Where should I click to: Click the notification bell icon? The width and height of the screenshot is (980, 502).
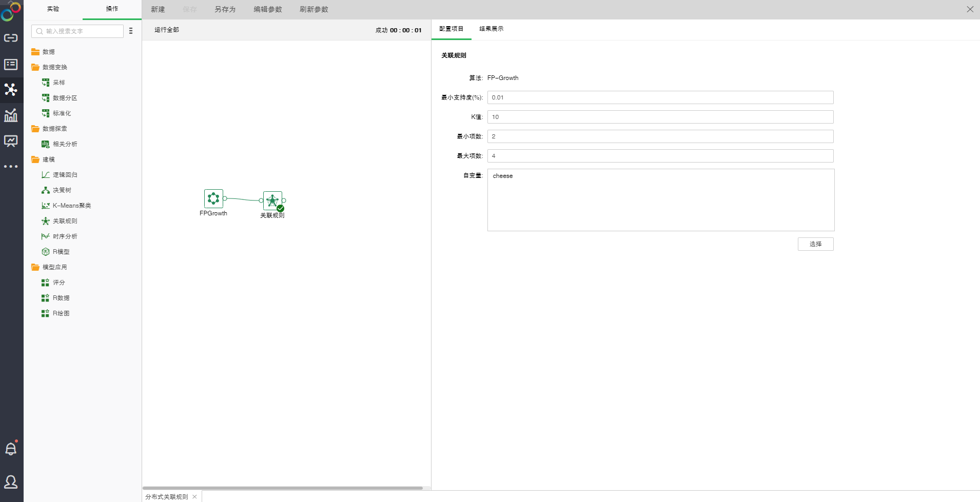point(11,449)
